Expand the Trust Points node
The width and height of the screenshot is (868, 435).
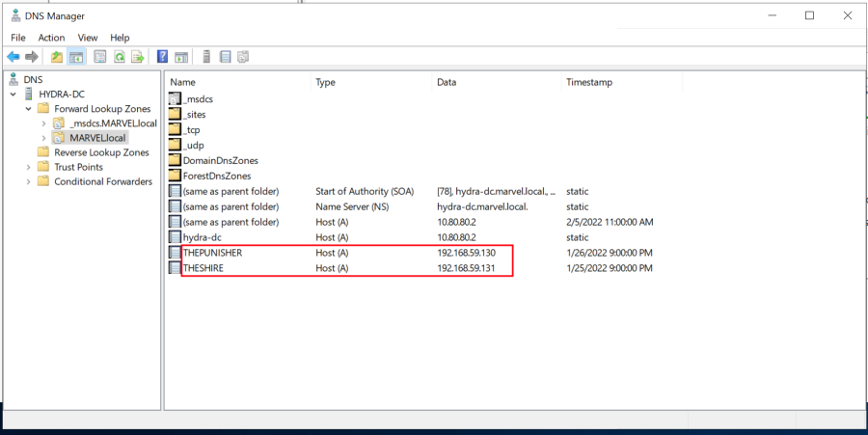coord(29,167)
